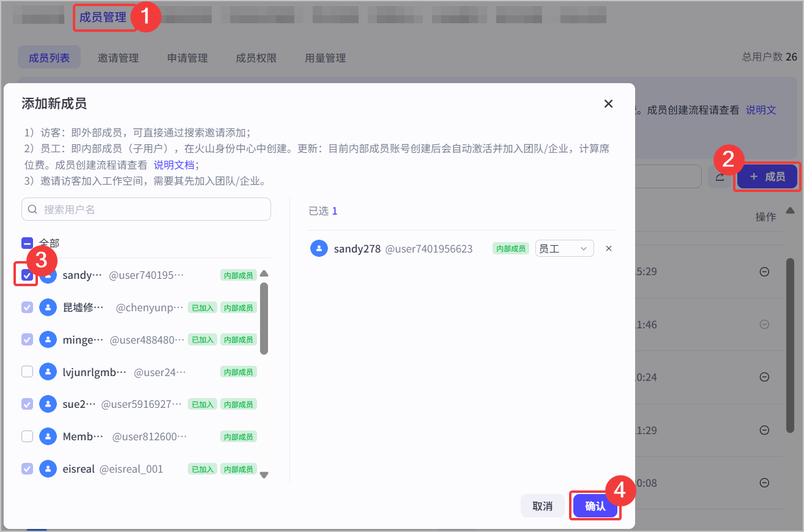Open the 说明文档 link in dialog
The image size is (804, 532).
(x=174, y=164)
